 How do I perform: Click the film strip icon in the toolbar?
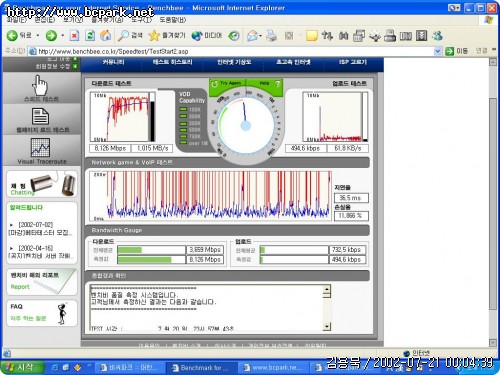[x=422, y=35]
